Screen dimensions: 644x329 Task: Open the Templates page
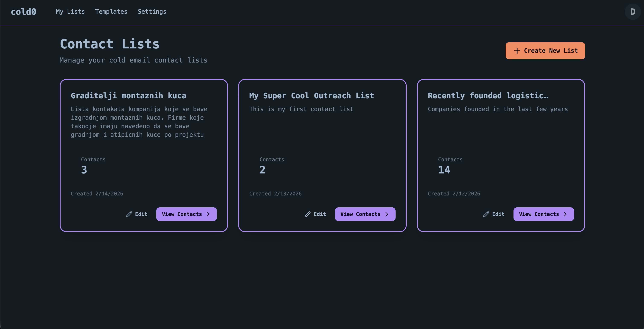point(111,12)
